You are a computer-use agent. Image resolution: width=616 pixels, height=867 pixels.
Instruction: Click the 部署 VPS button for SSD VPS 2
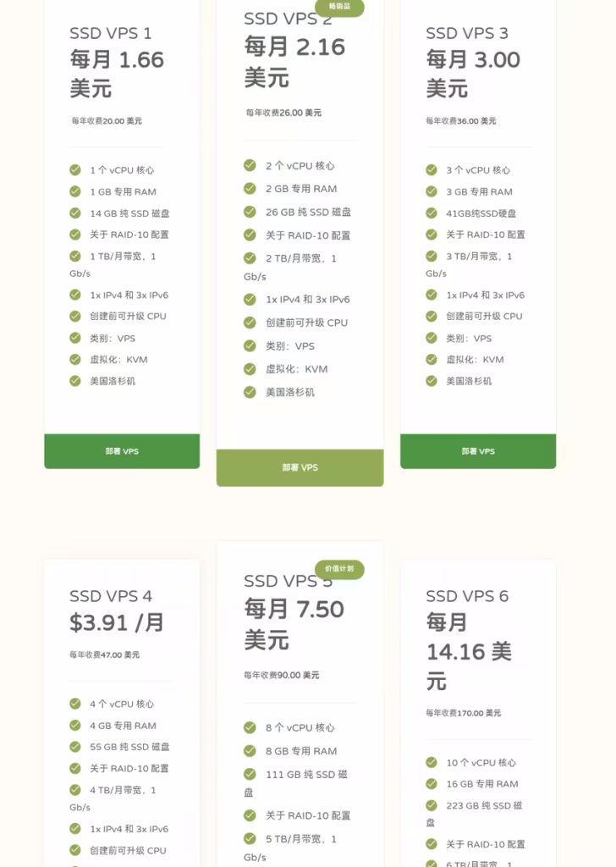(x=300, y=467)
